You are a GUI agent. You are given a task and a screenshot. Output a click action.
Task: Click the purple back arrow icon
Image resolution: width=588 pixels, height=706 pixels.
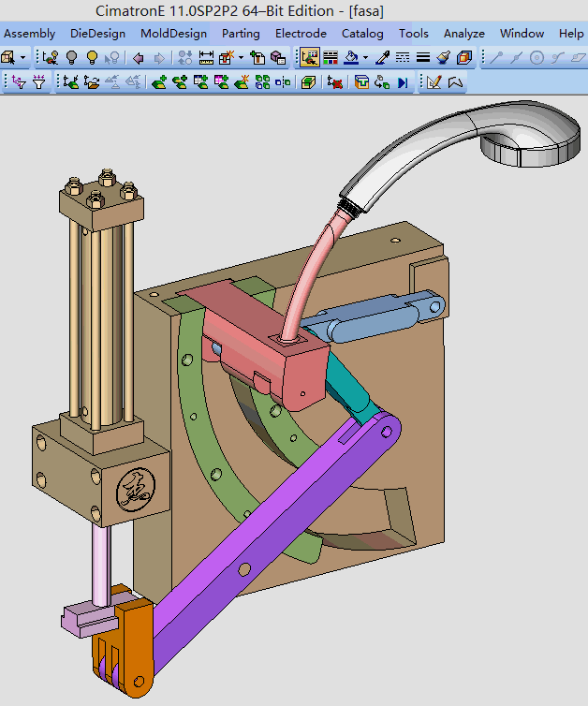pos(139,58)
